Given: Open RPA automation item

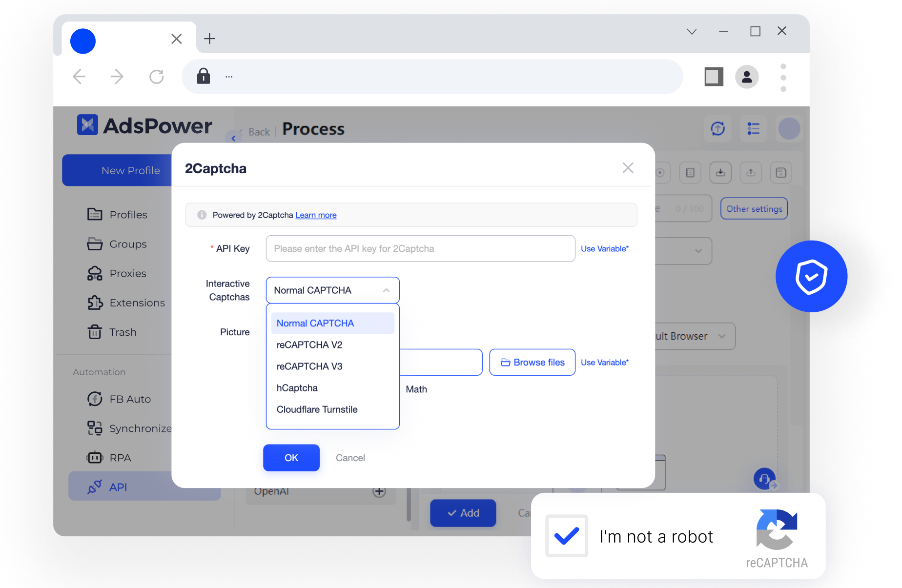Looking at the screenshot, I should 109,458.
